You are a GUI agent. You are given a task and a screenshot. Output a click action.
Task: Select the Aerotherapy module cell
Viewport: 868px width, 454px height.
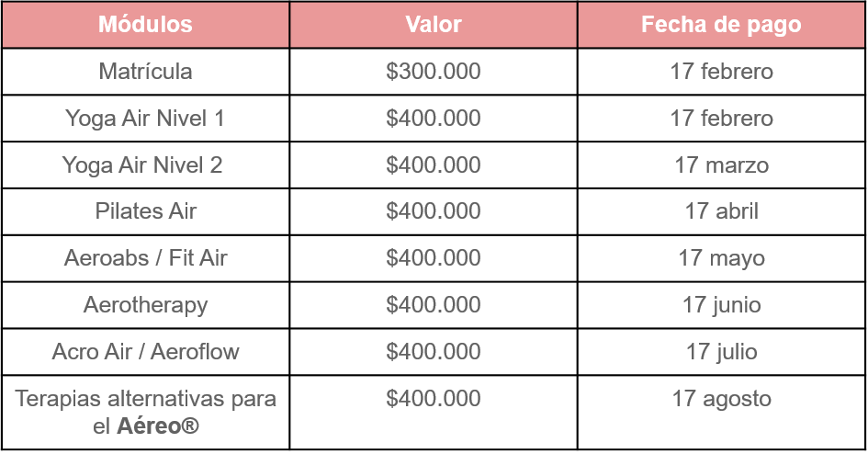coord(146,305)
